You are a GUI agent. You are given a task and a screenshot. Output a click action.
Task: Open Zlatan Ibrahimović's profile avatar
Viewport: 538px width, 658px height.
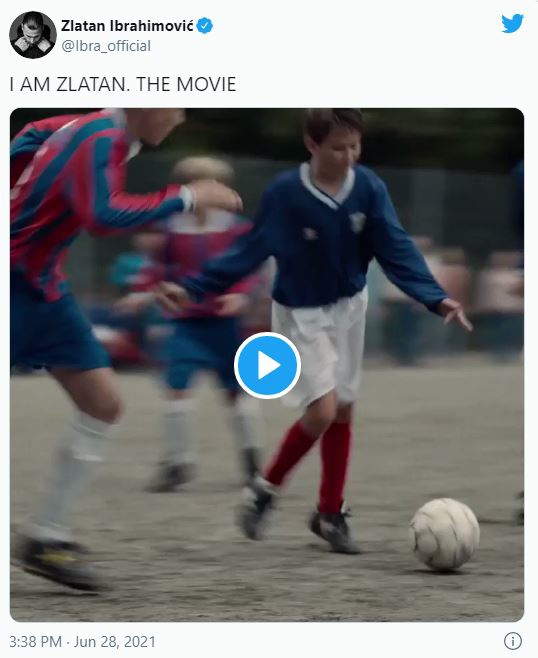(33, 35)
